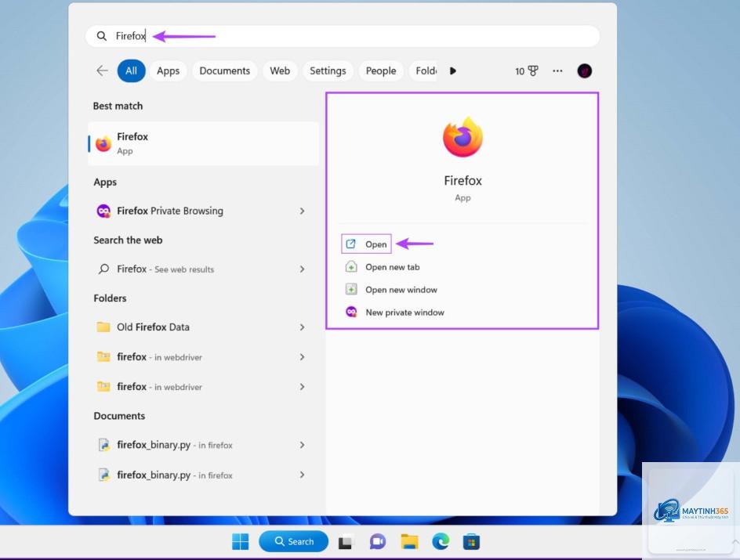Switch to the Settings filter tab

point(328,70)
